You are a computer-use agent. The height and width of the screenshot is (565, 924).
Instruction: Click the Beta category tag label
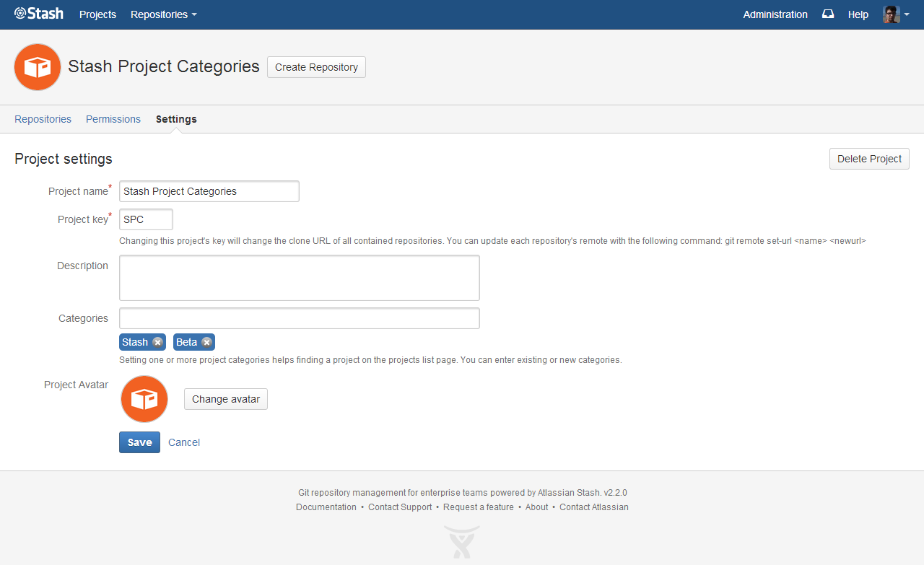(186, 342)
